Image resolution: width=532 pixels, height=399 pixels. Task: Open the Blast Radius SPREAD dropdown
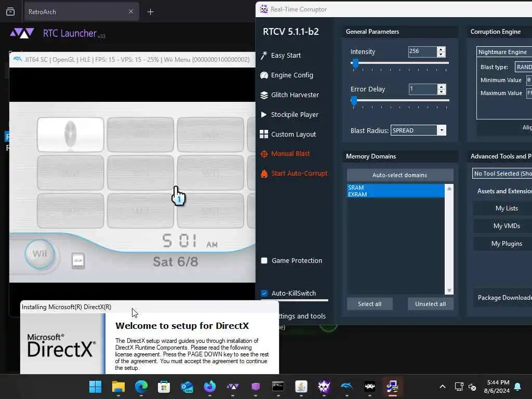(x=442, y=130)
